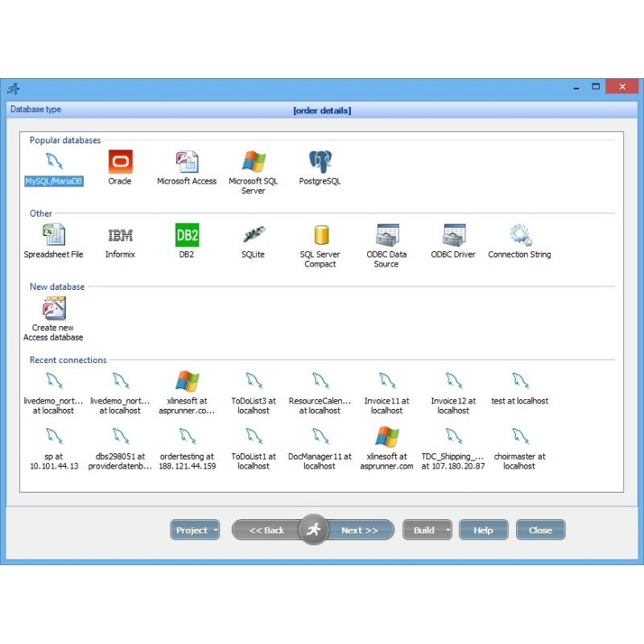Select the SQLite feather icon
The height and width of the screenshot is (644, 644).
coord(254,234)
